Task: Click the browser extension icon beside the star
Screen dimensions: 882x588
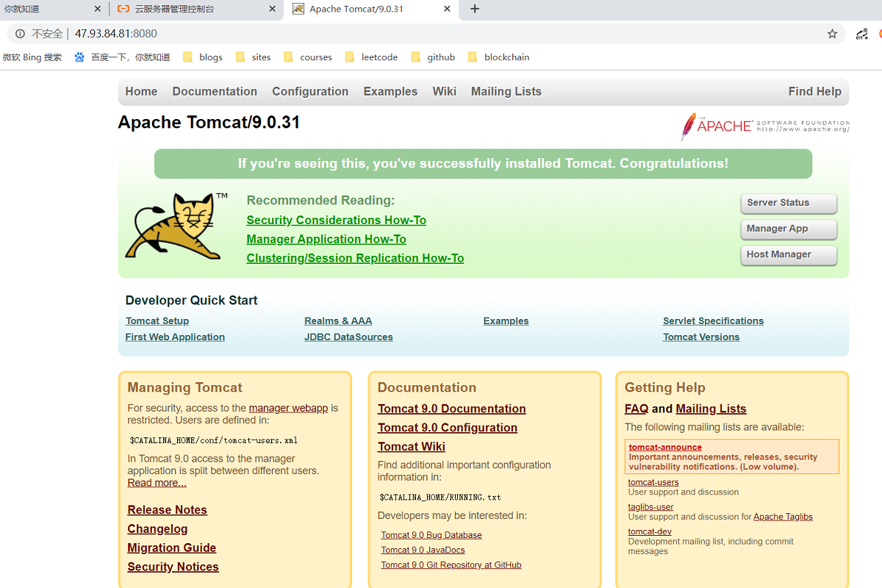Action: point(861,34)
